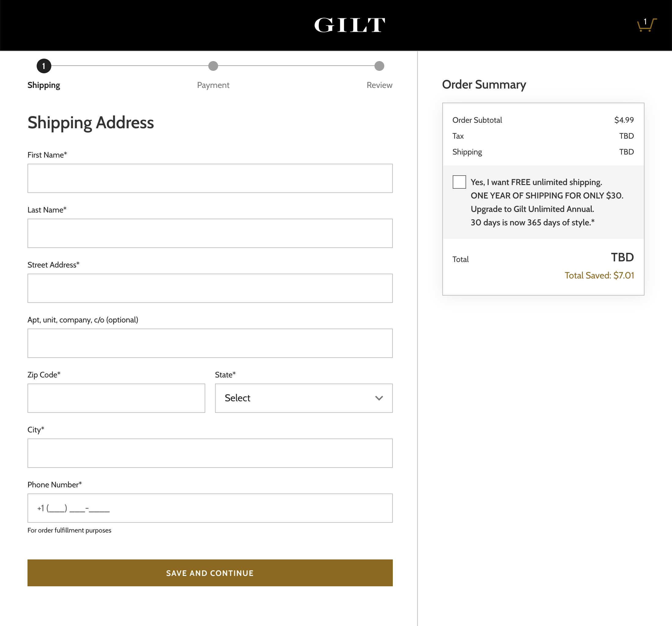Click the Phone Number field
672x626 pixels.
[x=210, y=508]
